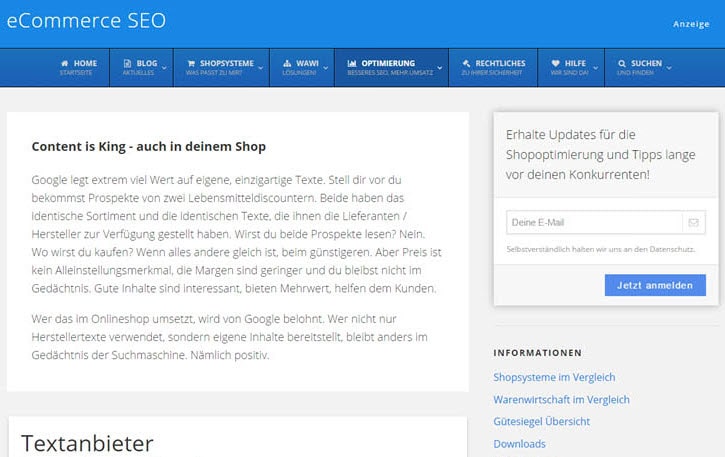Image resolution: width=725 pixels, height=457 pixels.
Task: Expand the Hilfe dropdown arrow
Action: (596, 68)
